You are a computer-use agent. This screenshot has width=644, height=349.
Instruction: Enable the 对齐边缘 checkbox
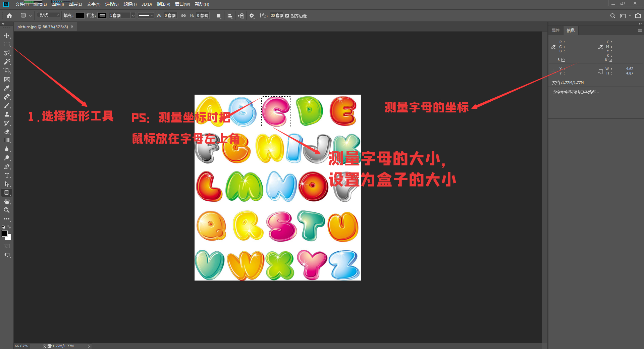(287, 15)
